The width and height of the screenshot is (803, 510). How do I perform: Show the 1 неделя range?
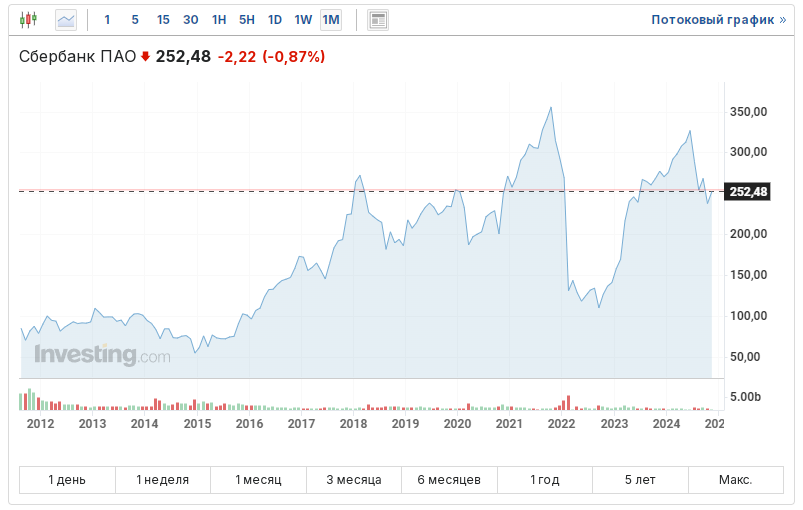pos(163,480)
